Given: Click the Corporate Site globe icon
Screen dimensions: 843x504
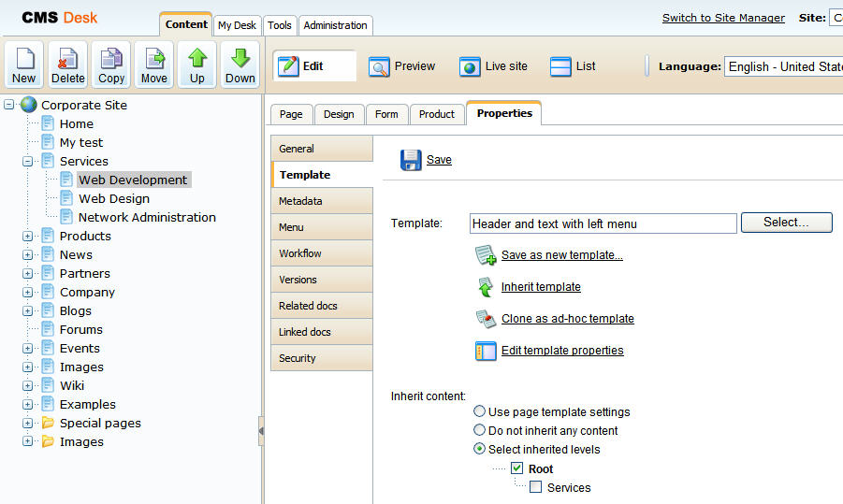Looking at the screenshot, I should 28,105.
